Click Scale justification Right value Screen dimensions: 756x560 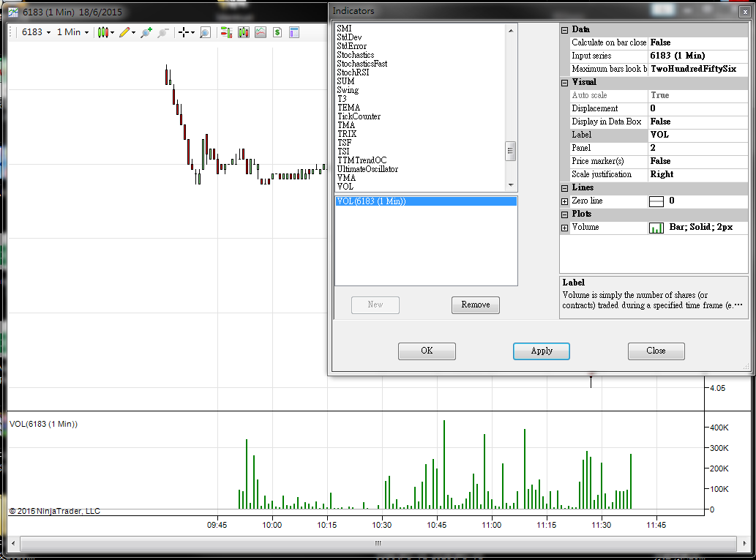coord(697,175)
